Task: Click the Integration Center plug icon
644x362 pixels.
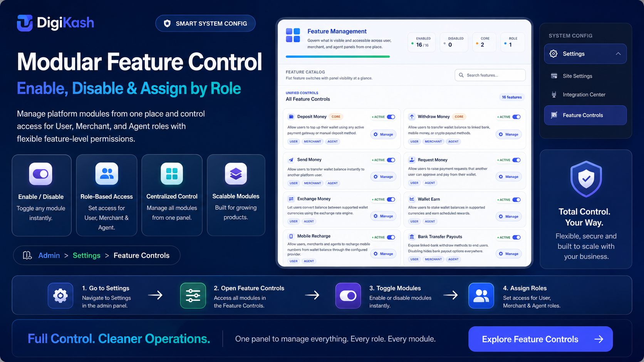Action: tap(554, 95)
